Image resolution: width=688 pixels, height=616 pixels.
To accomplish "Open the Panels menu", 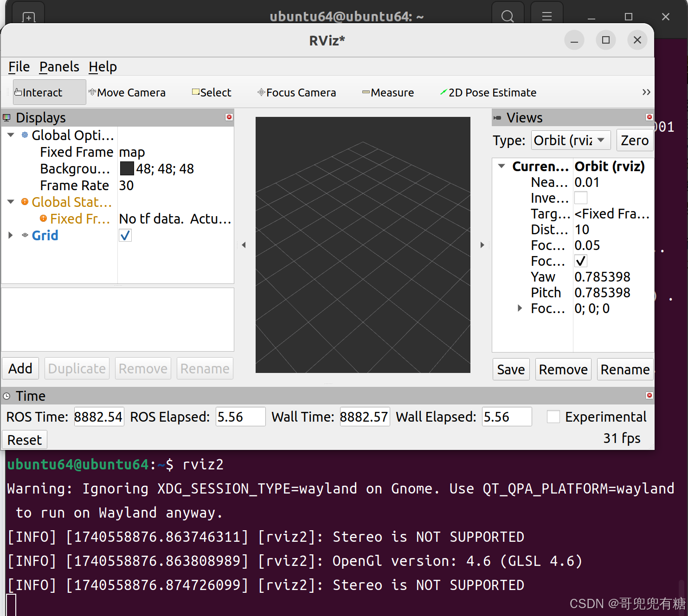I will (59, 66).
